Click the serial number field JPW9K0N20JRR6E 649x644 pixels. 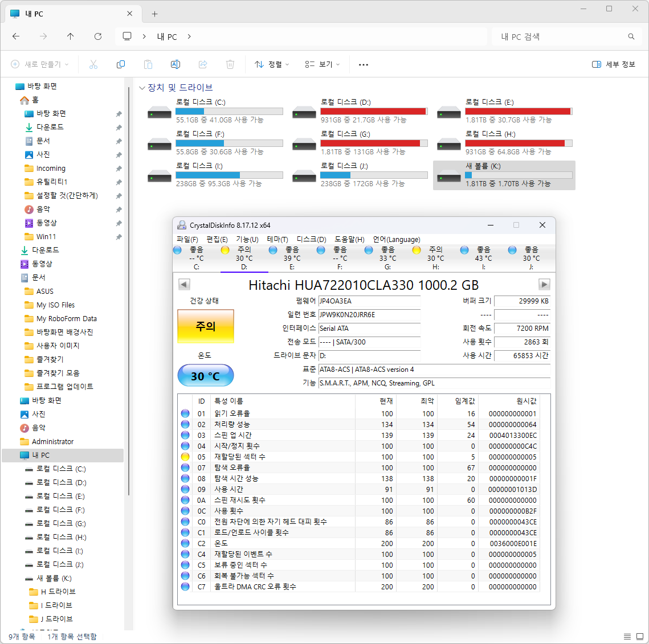tap(369, 315)
